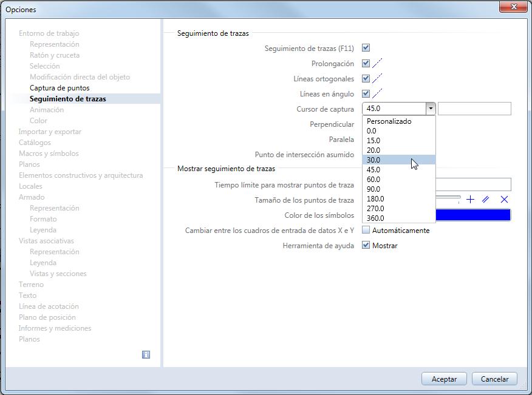Collapse the Cursor de captura dropdown arrow
Image resolution: width=532 pixels, height=395 pixels.
point(431,109)
